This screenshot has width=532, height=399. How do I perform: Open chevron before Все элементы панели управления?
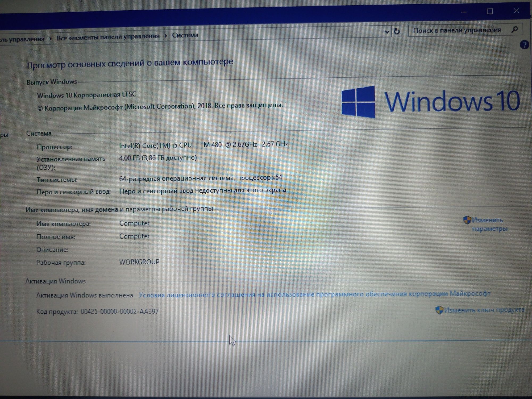tap(51, 39)
